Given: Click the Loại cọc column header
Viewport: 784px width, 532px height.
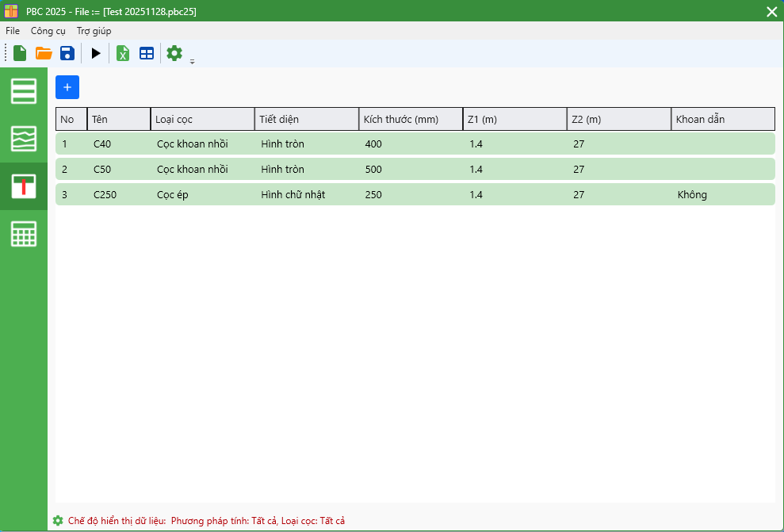Looking at the screenshot, I should coord(202,119).
